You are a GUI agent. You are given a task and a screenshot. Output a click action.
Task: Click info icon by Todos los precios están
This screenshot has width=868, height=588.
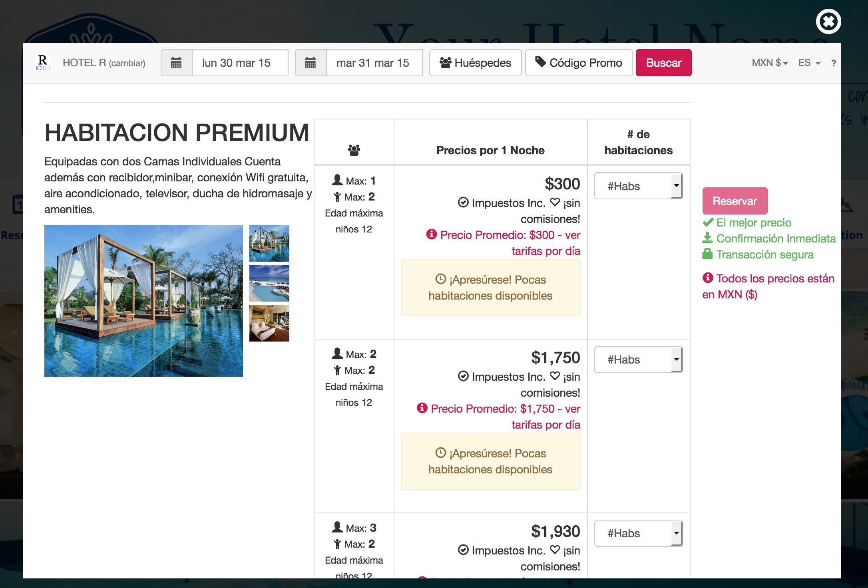coord(708,277)
